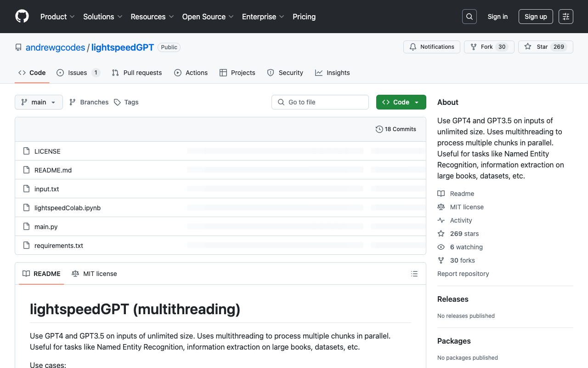Expand the Solutions menu

[103, 17]
